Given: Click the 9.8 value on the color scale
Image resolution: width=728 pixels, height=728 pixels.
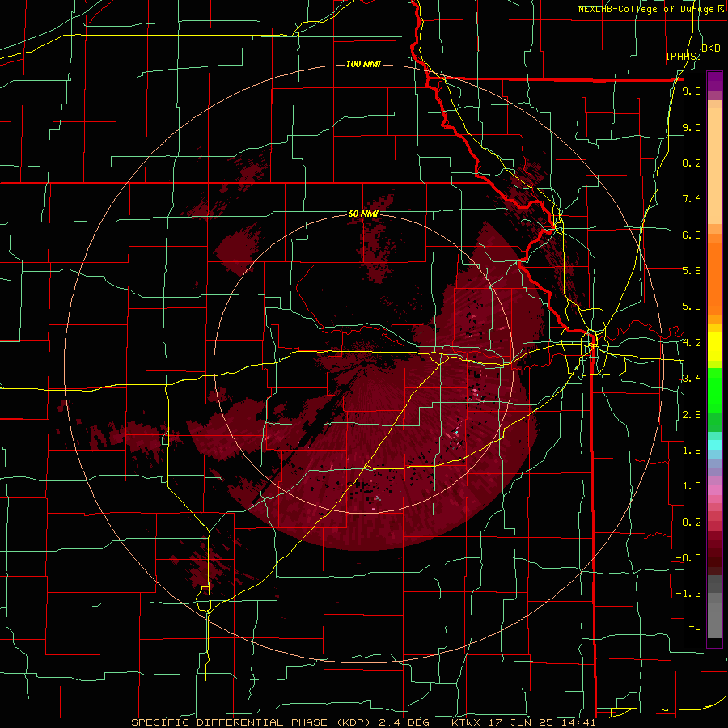Looking at the screenshot, I should click(692, 91).
